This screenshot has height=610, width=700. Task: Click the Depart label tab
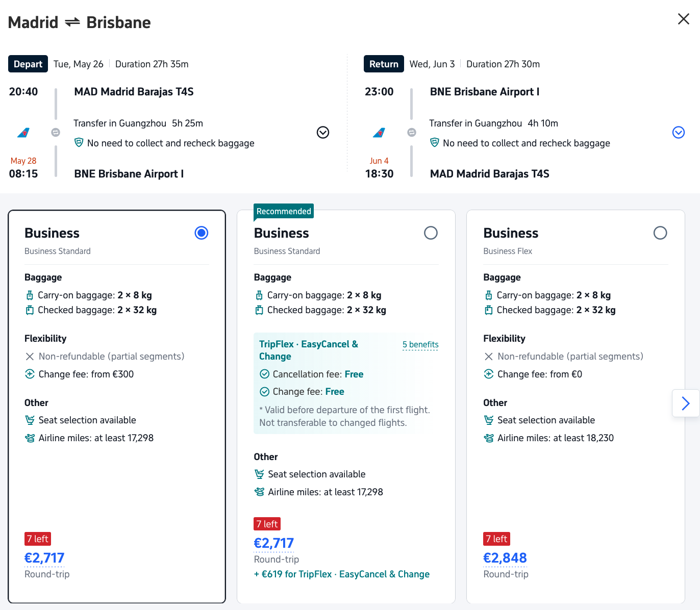tap(28, 64)
